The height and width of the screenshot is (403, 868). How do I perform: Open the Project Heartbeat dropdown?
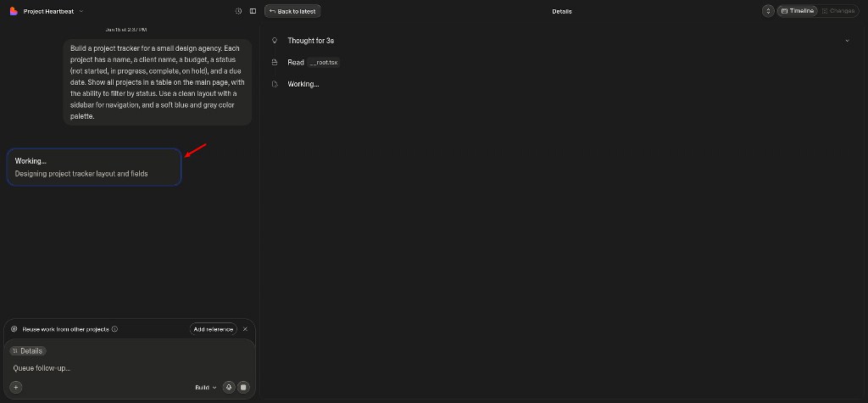pyautogui.click(x=53, y=11)
